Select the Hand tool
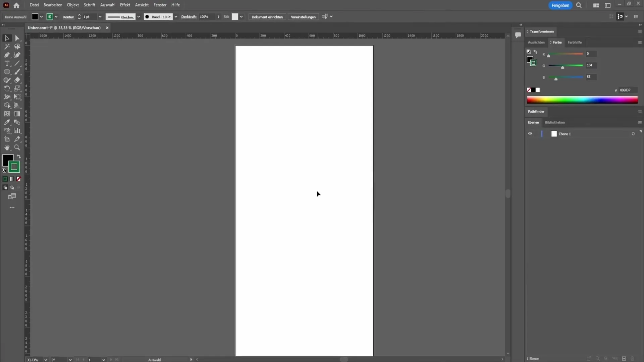 pyautogui.click(x=7, y=147)
